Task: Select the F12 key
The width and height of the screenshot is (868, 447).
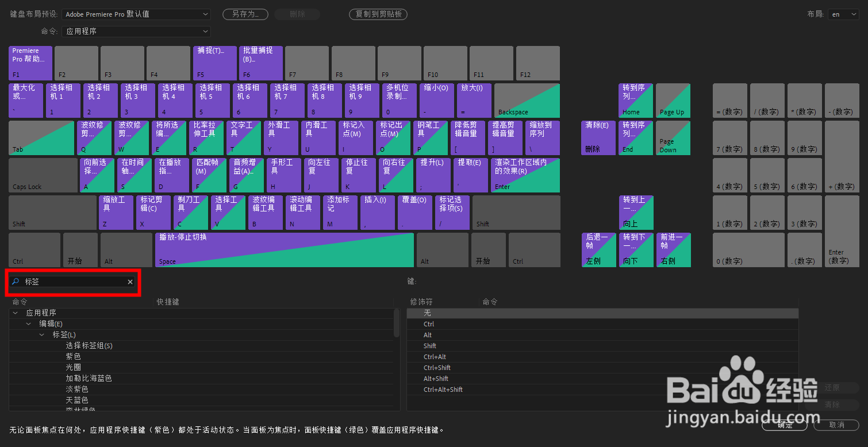Action: pos(538,63)
